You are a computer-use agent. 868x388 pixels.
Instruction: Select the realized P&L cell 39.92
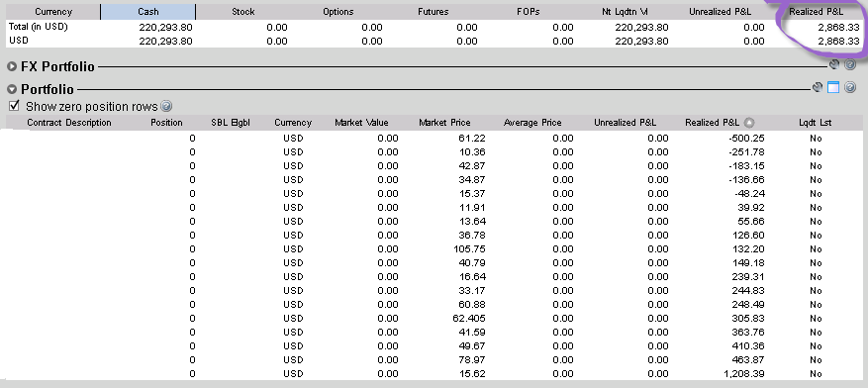tap(751, 207)
